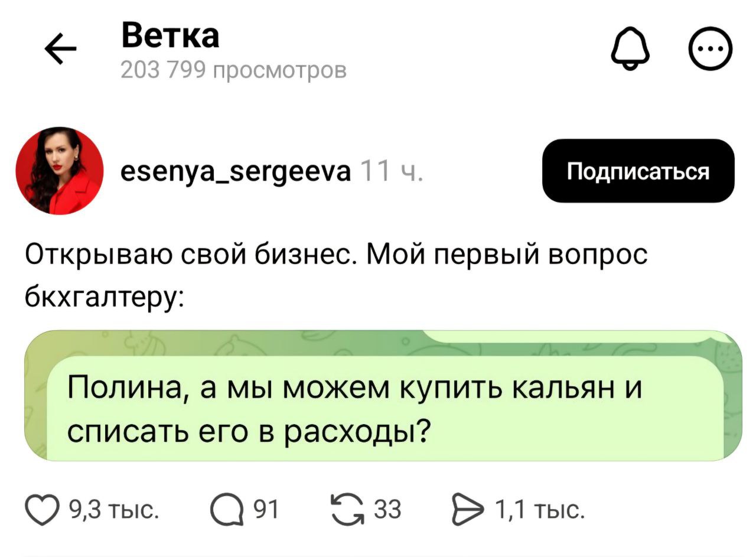
Task: Tap the Ветка header title
Action: point(170,37)
